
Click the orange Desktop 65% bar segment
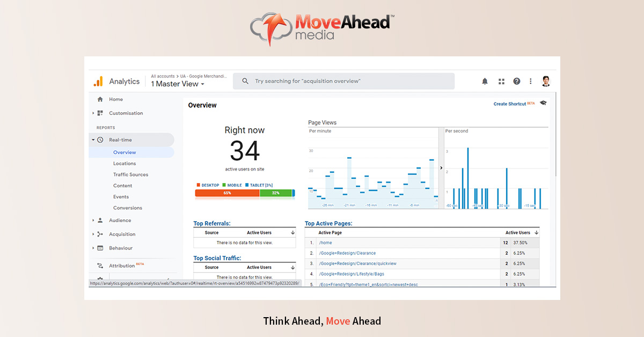pyautogui.click(x=227, y=193)
